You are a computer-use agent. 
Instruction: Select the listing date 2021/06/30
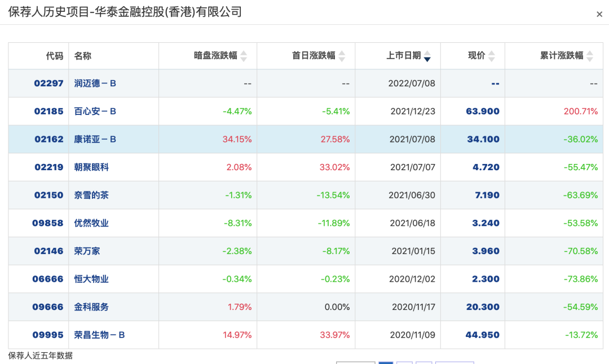412,195
